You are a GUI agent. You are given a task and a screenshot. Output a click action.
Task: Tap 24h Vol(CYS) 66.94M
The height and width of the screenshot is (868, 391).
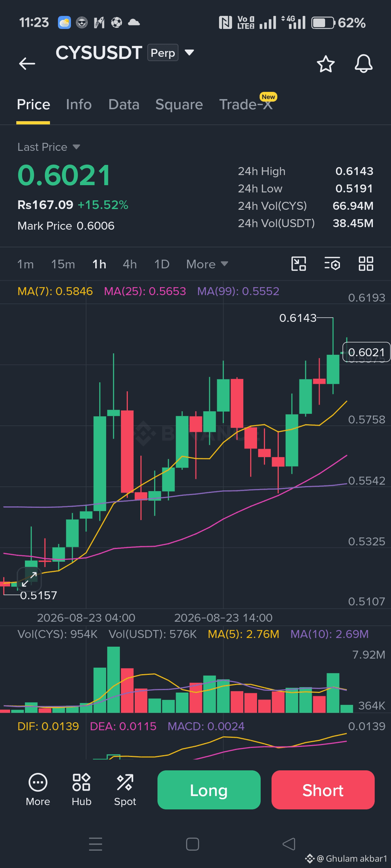[x=353, y=206]
